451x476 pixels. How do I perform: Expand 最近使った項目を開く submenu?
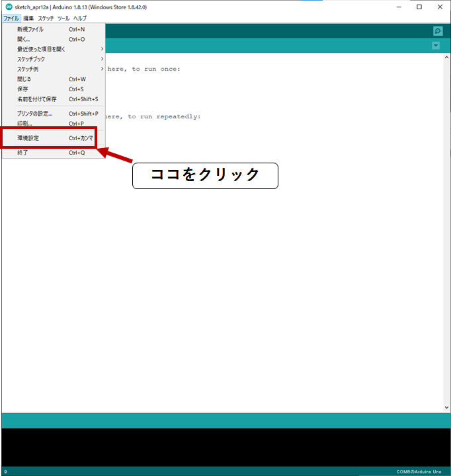(54, 49)
